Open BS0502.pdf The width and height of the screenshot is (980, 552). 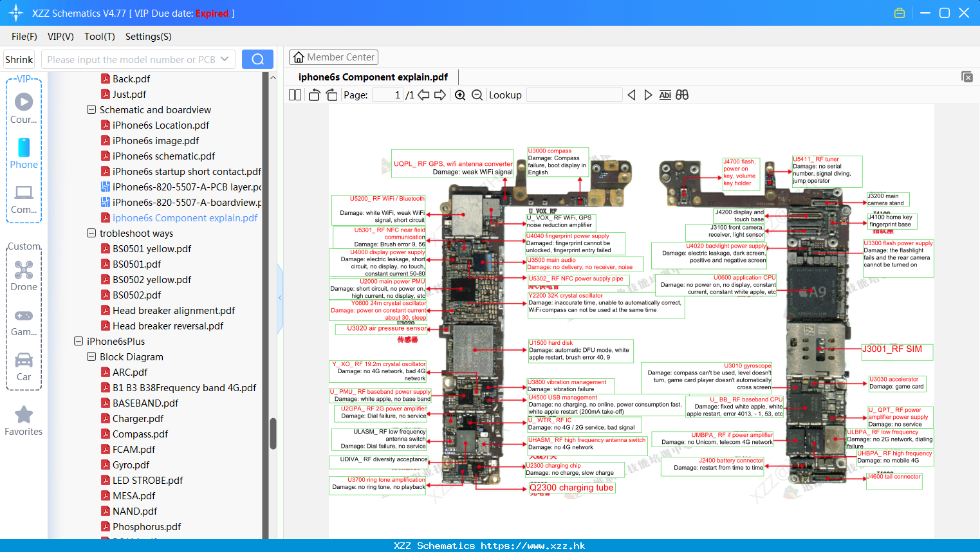137,295
